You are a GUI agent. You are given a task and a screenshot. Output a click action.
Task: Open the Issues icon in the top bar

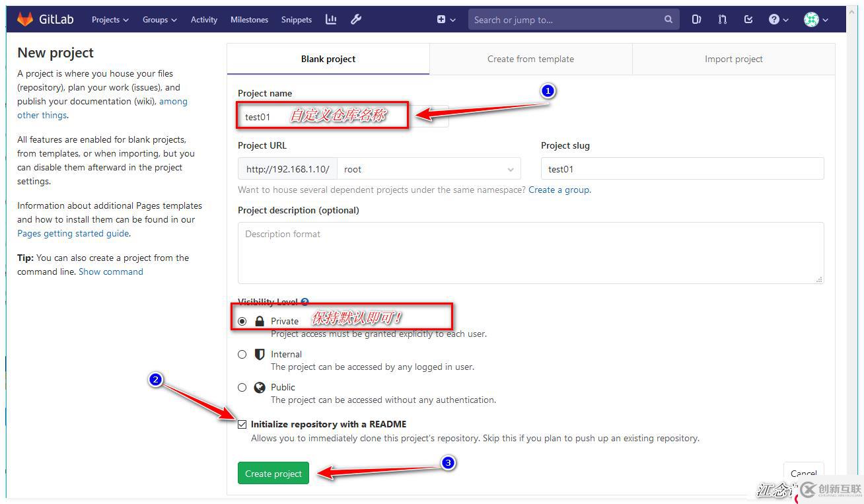pos(696,20)
